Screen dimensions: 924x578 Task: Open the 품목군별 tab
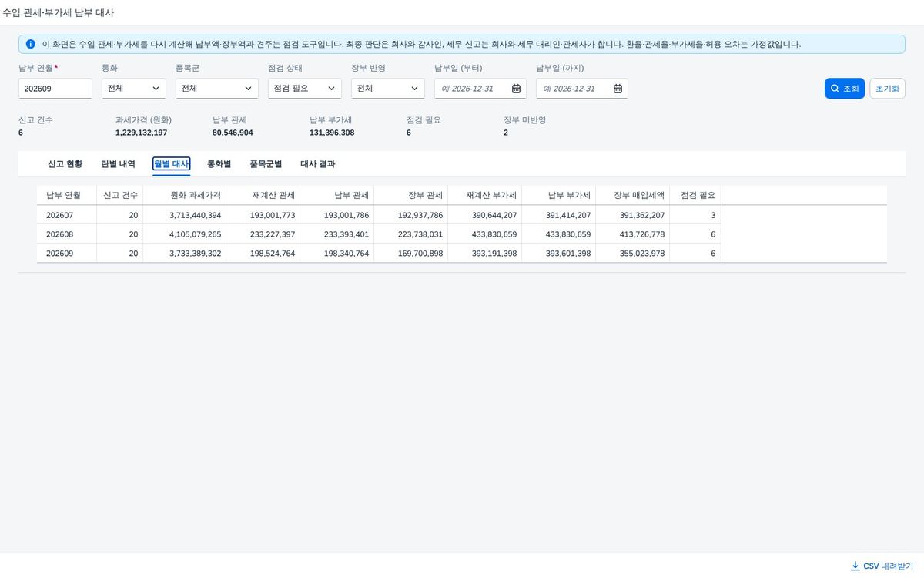pyautogui.click(x=266, y=164)
